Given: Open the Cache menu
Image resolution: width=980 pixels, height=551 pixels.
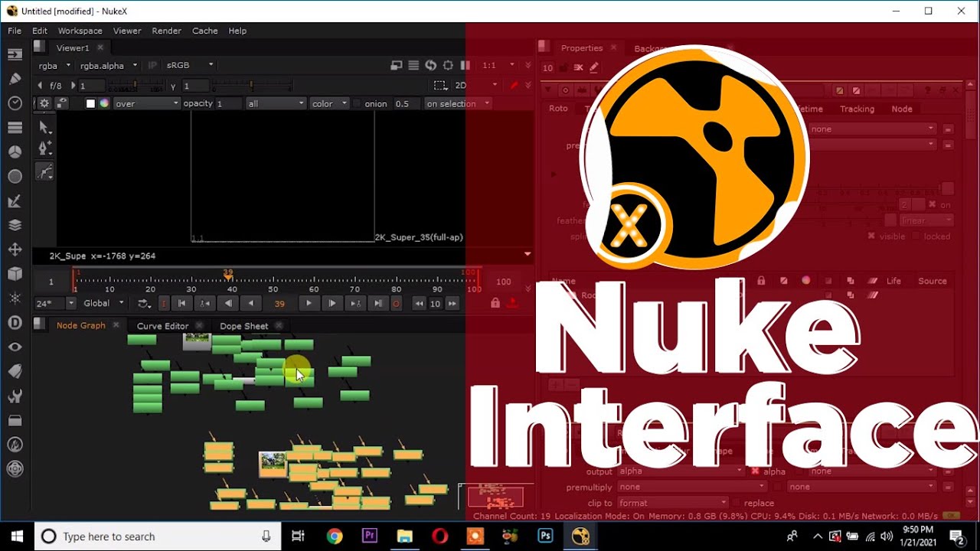Looking at the screenshot, I should pyautogui.click(x=204, y=31).
